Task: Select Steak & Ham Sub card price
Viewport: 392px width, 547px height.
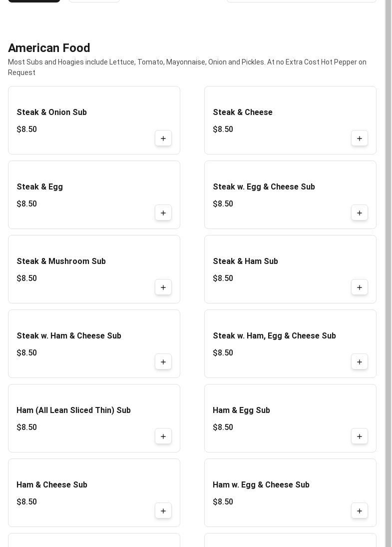Action: pyautogui.click(x=223, y=278)
